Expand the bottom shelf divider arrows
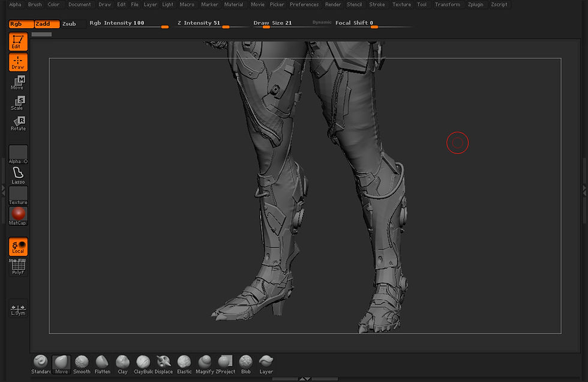 pos(305,379)
